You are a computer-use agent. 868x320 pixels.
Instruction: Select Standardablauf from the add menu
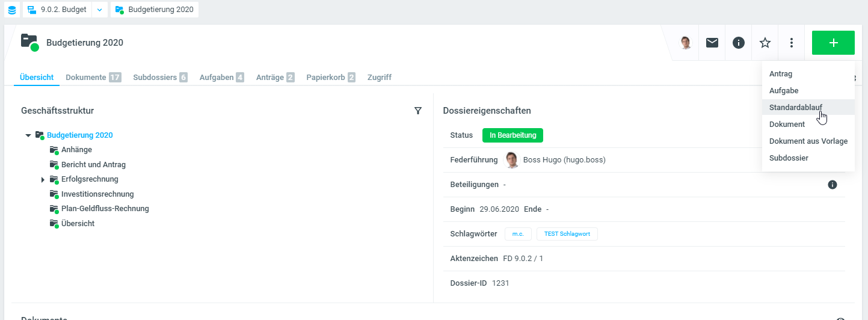[x=795, y=107]
